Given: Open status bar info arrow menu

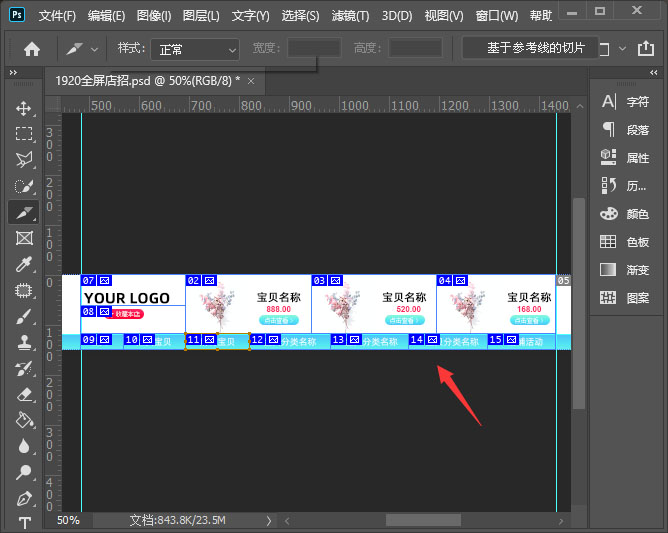Looking at the screenshot, I should coord(268,521).
